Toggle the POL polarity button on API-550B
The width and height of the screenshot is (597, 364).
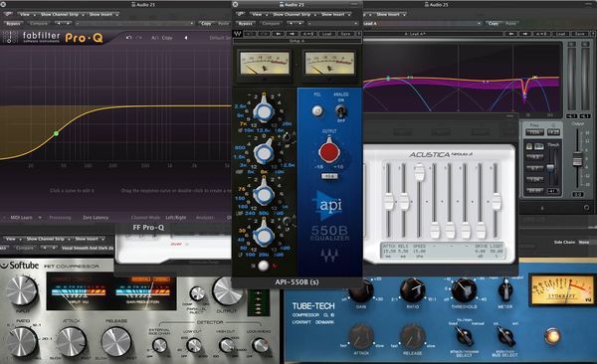(x=316, y=110)
